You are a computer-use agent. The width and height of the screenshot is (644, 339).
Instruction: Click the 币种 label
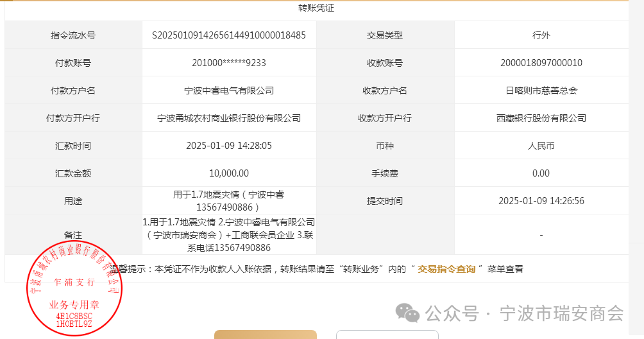[x=385, y=146]
